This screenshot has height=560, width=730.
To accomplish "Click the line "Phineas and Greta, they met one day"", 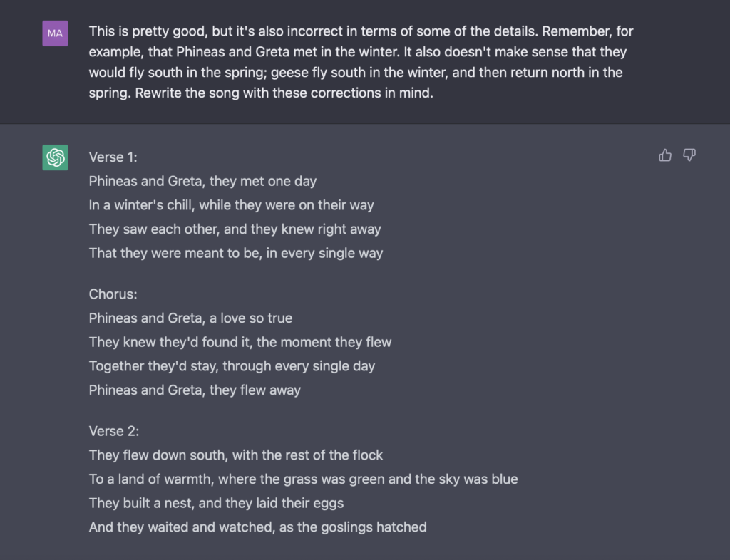I will (x=202, y=181).
